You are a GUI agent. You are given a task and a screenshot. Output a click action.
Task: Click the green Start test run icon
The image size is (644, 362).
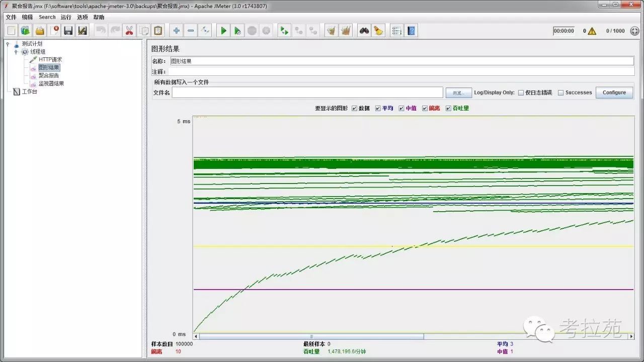point(223,31)
